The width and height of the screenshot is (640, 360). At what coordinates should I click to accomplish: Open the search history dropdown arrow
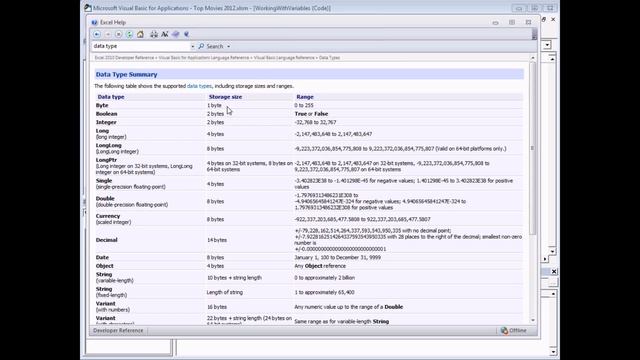[193, 47]
